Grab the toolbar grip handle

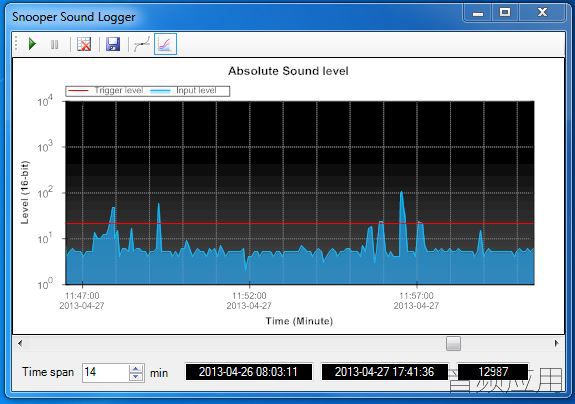(16, 44)
